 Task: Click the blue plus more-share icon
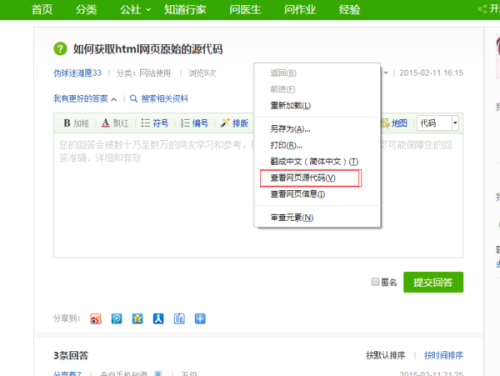(200, 319)
